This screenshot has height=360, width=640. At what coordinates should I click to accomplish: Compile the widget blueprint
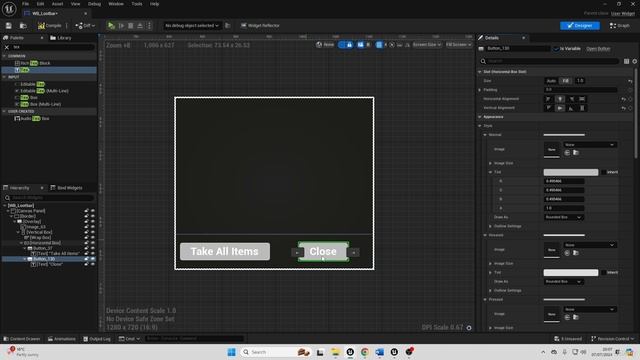click(50, 26)
